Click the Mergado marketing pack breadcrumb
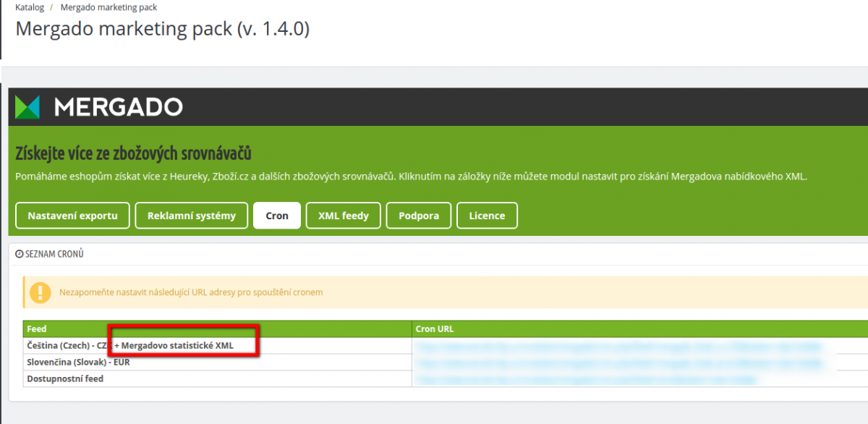 tap(109, 7)
